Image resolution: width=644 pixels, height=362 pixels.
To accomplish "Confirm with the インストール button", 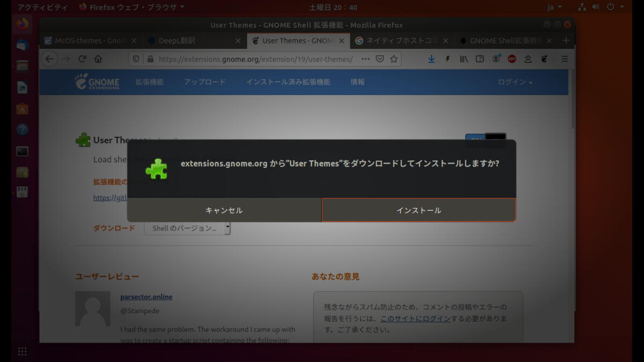I will point(419,210).
